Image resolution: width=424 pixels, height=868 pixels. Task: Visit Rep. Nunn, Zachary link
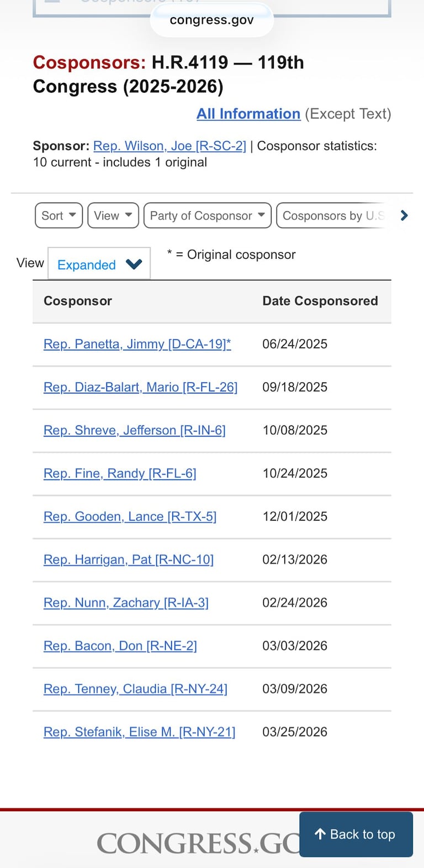pos(126,602)
